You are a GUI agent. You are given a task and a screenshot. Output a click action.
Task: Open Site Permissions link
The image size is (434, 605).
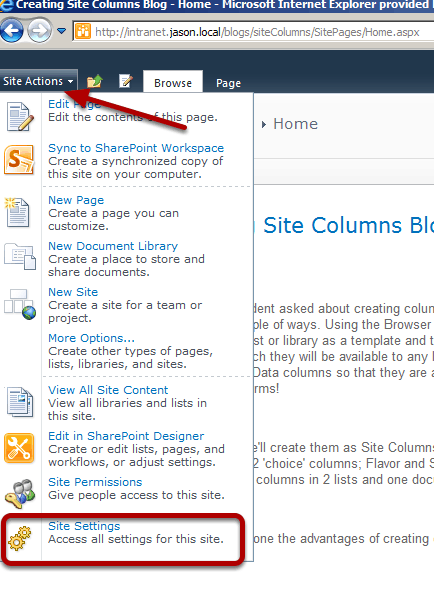pyautogui.click(x=95, y=482)
